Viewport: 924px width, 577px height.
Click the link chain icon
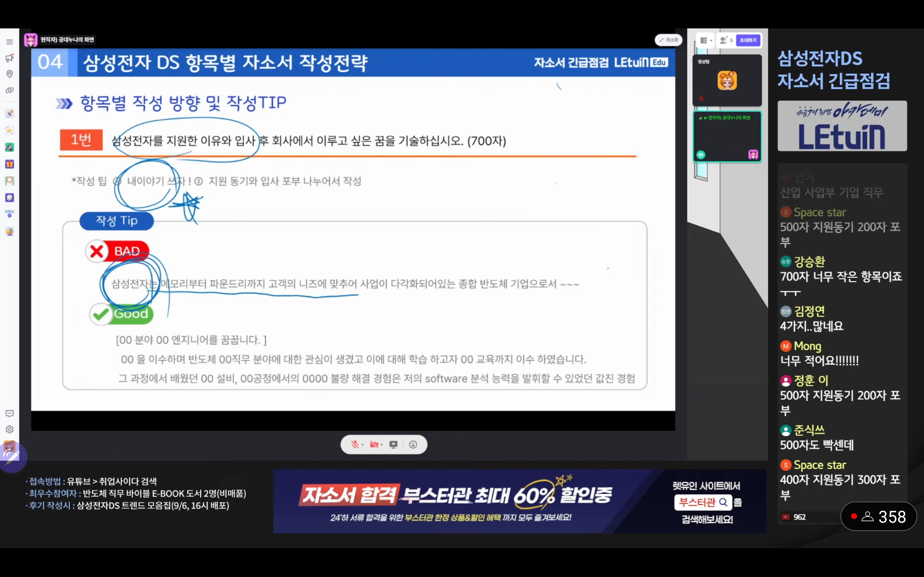[10, 91]
